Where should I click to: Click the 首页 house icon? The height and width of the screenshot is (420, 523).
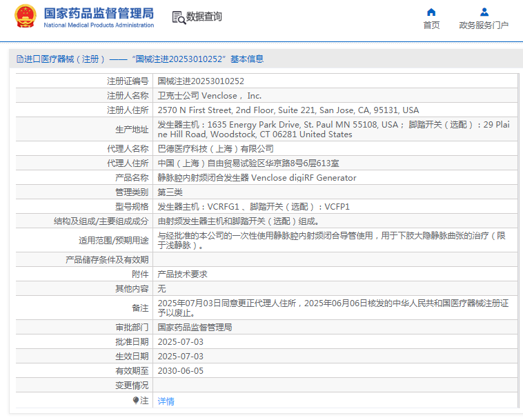click(x=431, y=12)
